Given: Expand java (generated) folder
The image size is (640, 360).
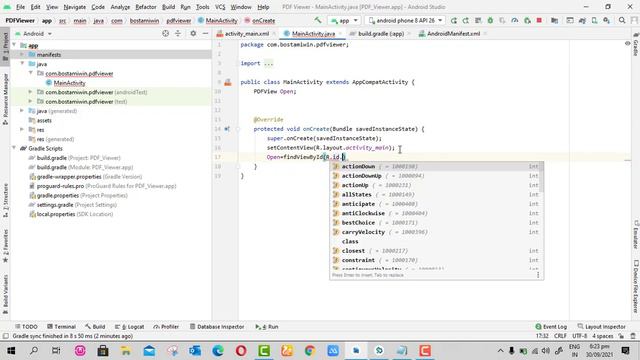Looking at the screenshot, I should click(22, 111).
